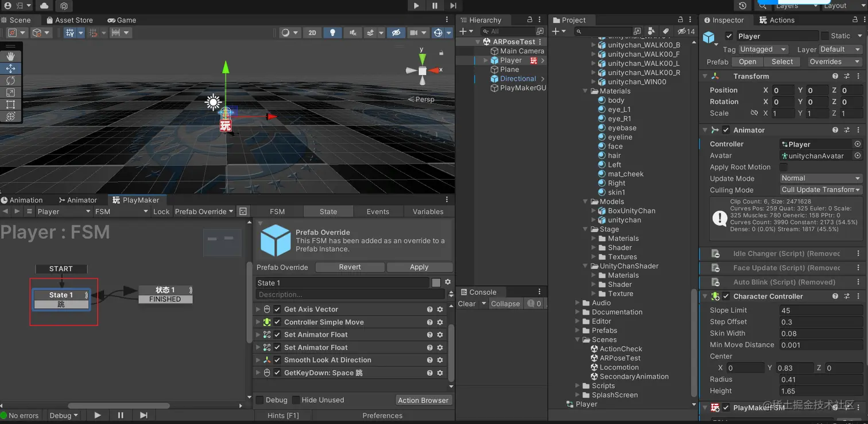Image resolution: width=868 pixels, height=424 pixels.
Task: Open the Asset Store tab
Action: [x=69, y=20]
